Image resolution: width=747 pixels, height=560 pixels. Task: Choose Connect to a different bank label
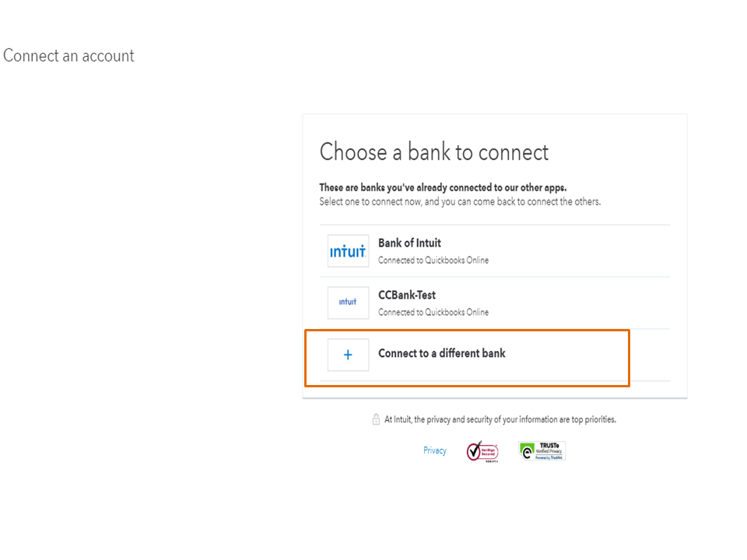tap(441, 353)
